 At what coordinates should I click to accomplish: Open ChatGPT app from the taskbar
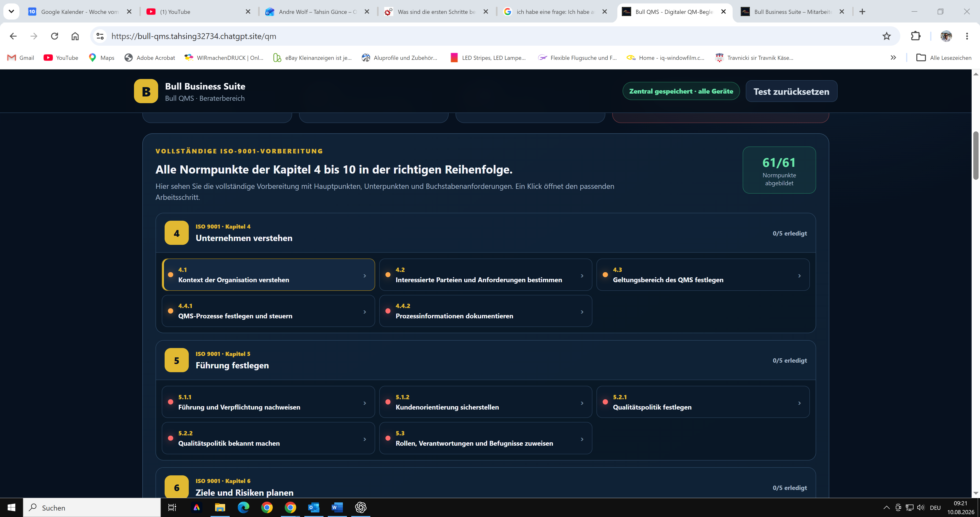361,507
